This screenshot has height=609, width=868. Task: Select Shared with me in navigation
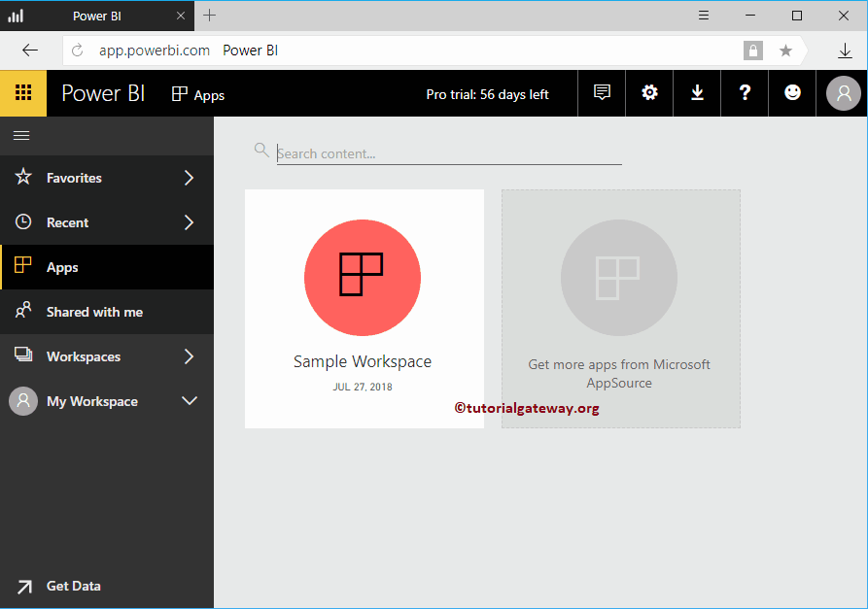[x=107, y=312]
